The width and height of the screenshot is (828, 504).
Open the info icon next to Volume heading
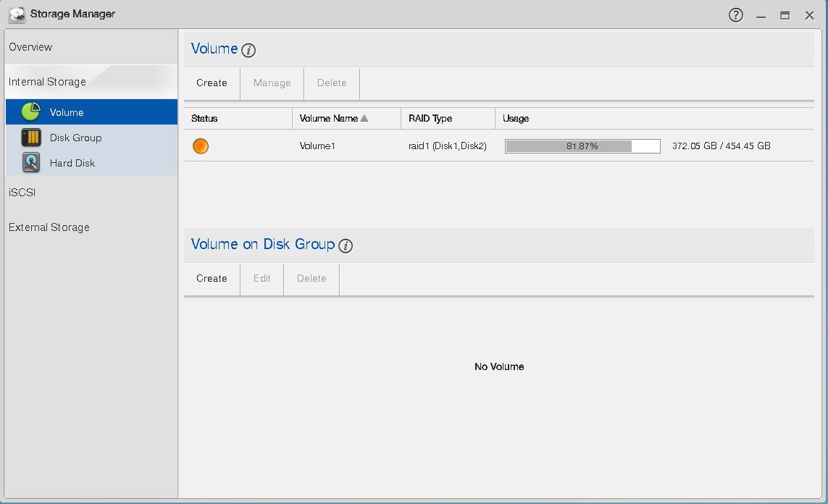(248, 50)
